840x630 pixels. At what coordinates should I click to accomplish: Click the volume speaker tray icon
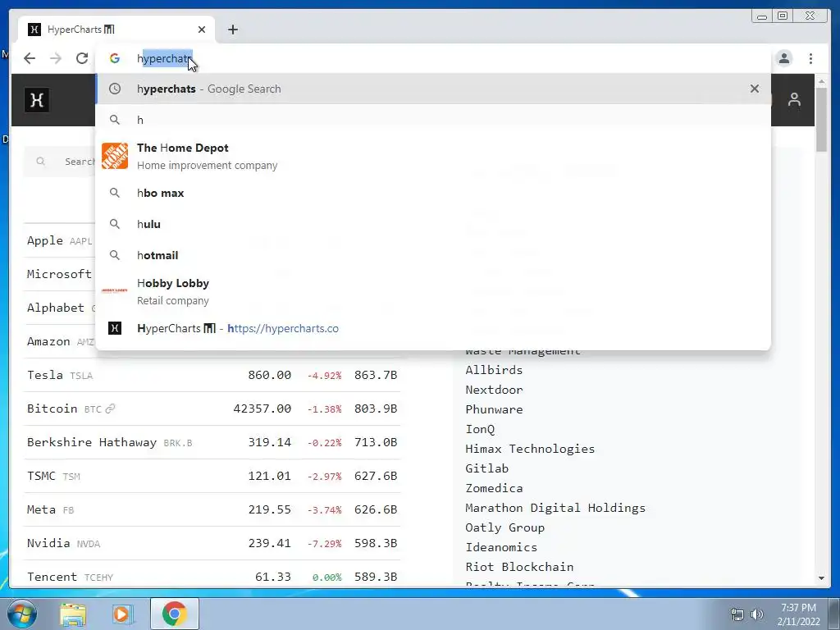coord(757,614)
